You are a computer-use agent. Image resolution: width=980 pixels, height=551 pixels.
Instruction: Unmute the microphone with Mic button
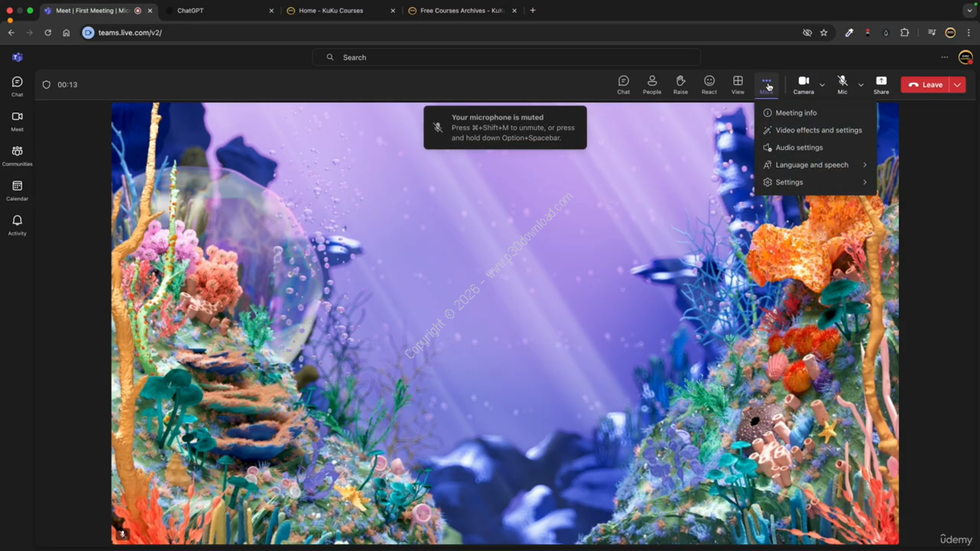842,84
